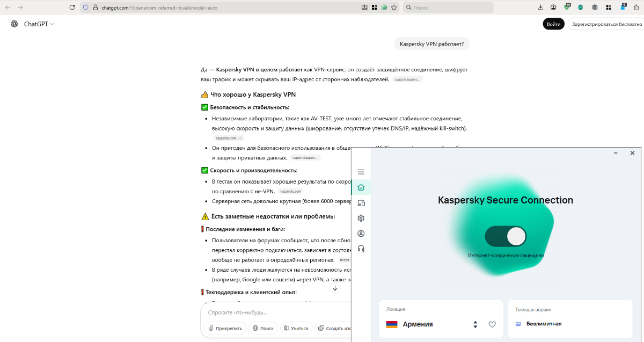Click the Армения location name
Image resolution: width=644 pixels, height=342 pixels.
[x=418, y=324]
